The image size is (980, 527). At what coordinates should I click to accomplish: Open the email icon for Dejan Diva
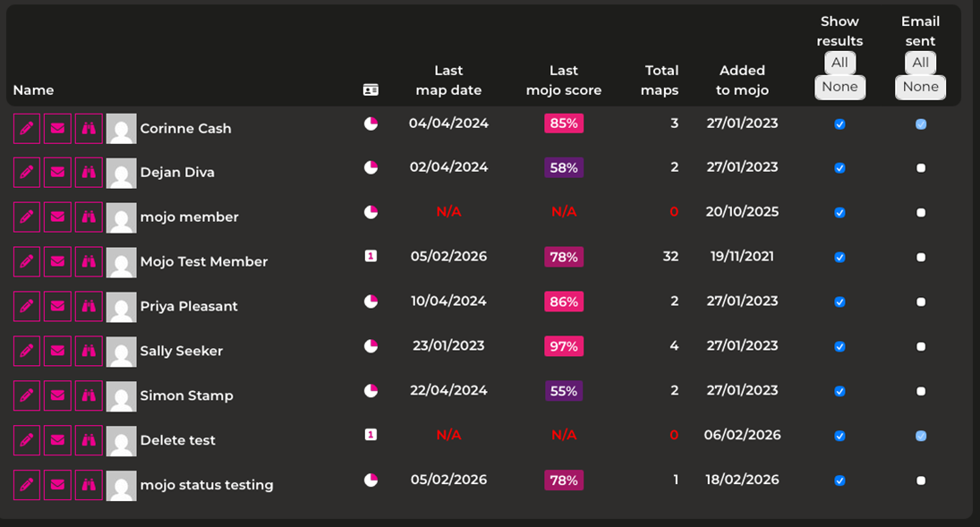[x=57, y=172]
